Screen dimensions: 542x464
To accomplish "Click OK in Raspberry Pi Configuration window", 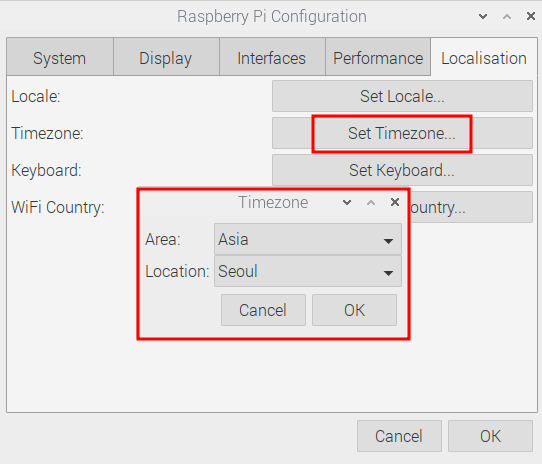I will 490,436.
